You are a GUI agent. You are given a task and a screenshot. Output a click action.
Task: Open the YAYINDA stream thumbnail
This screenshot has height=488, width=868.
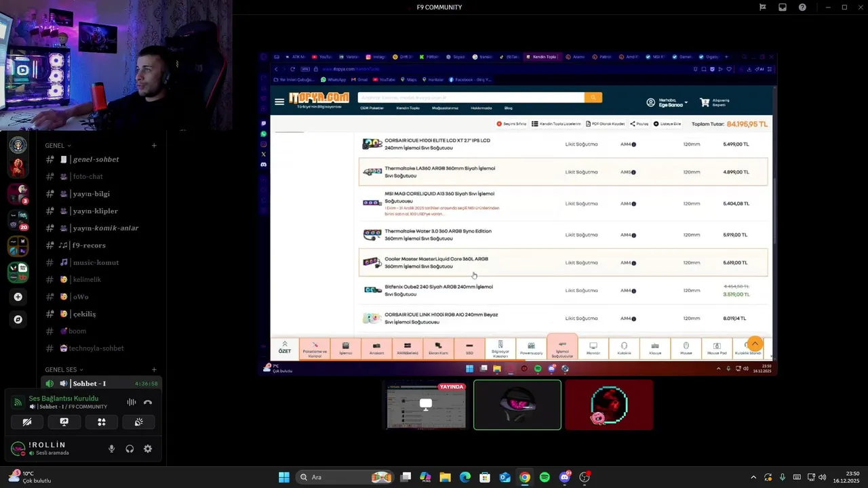pos(427,405)
